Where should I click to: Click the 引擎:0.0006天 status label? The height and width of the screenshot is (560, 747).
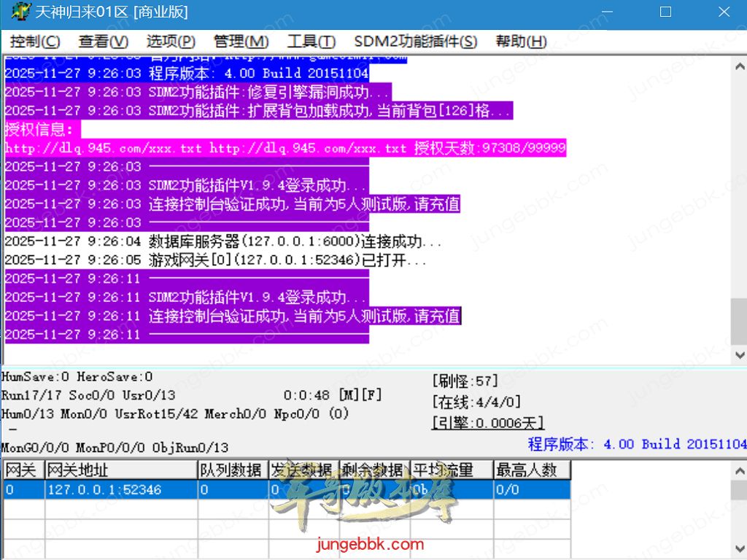click(487, 423)
